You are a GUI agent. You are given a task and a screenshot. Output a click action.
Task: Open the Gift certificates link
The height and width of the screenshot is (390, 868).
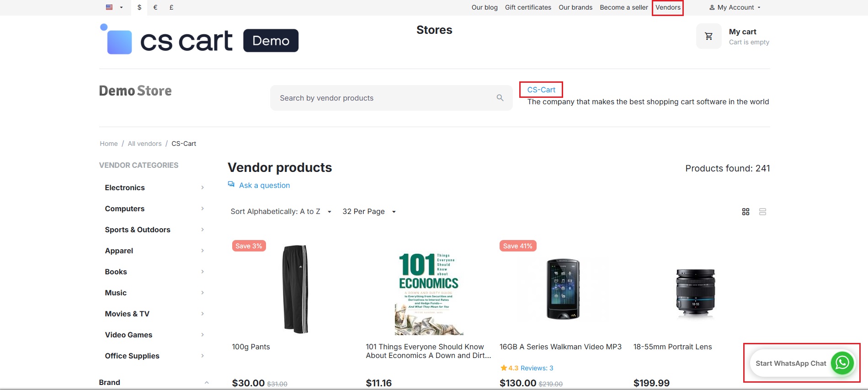tap(528, 7)
